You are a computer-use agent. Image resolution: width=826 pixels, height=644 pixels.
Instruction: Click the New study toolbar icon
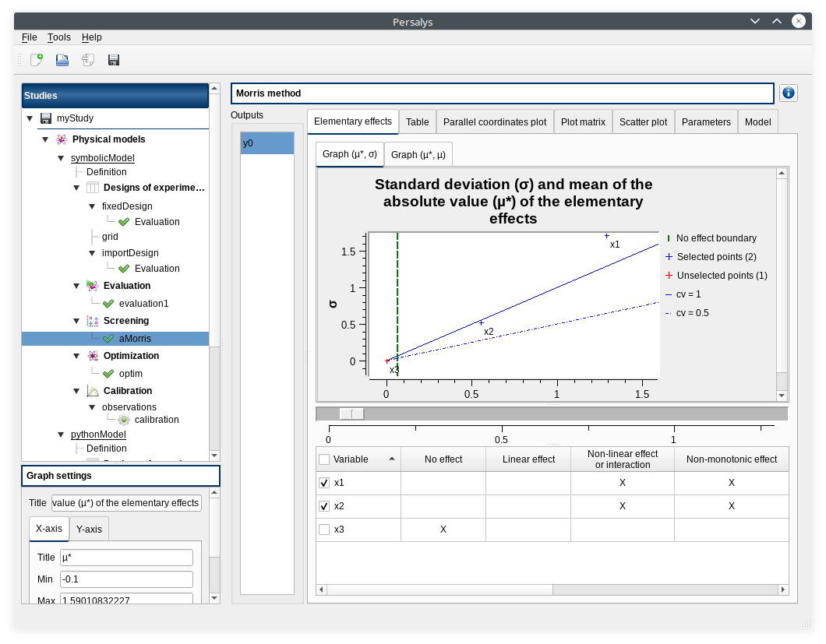[37, 60]
